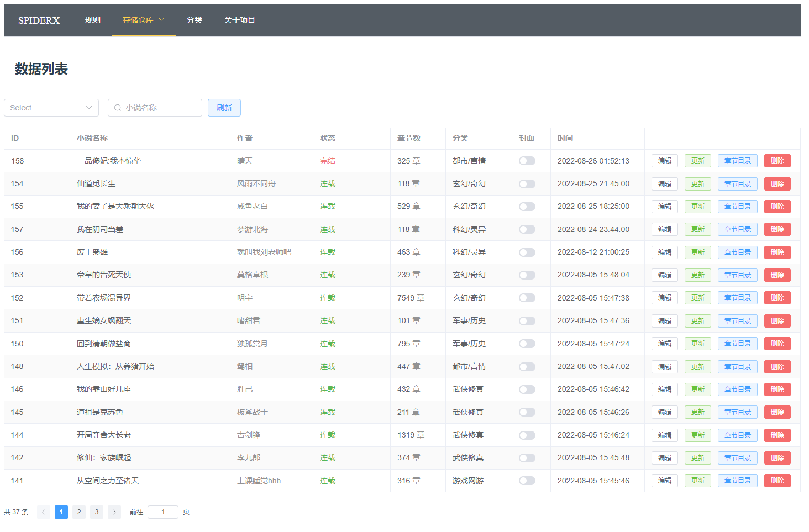Click the previous page arrow in pagination
This screenshot has height=532, width=809.
[44, 512]
